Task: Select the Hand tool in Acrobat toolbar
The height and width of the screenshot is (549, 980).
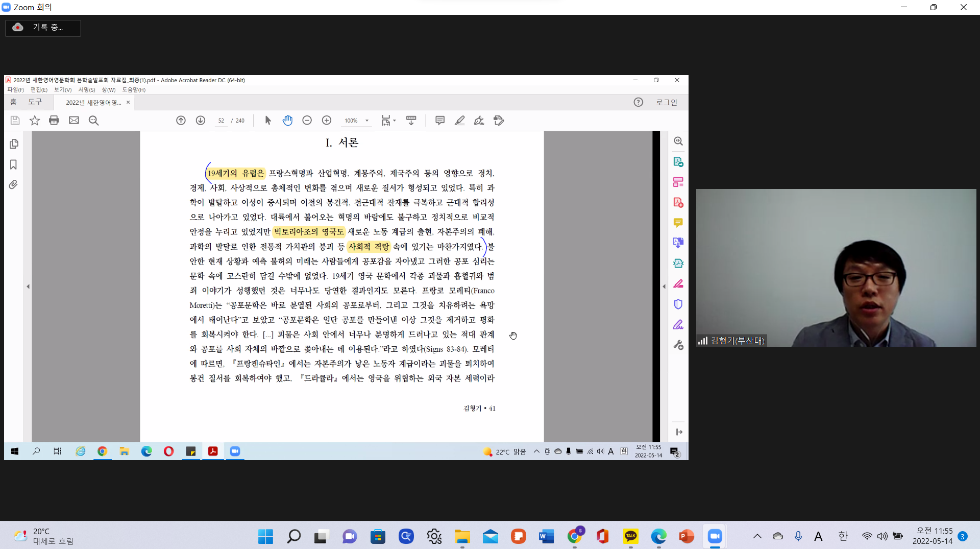Action: [x=287, y=121]
